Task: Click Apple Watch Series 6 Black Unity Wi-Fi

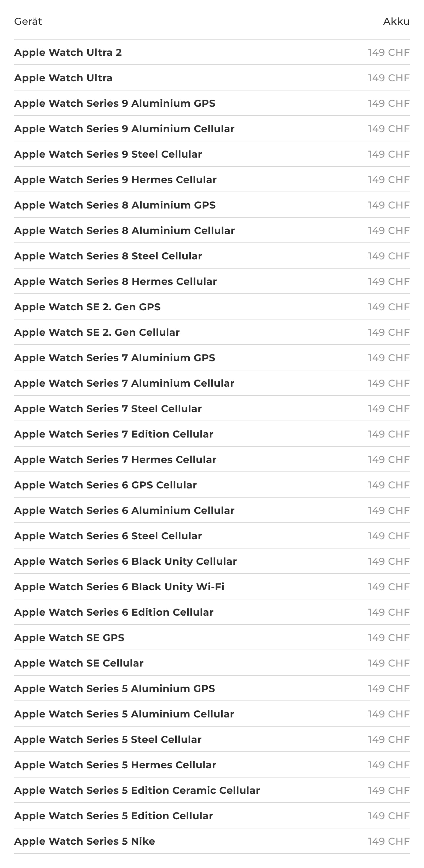Action: point(119,587)
